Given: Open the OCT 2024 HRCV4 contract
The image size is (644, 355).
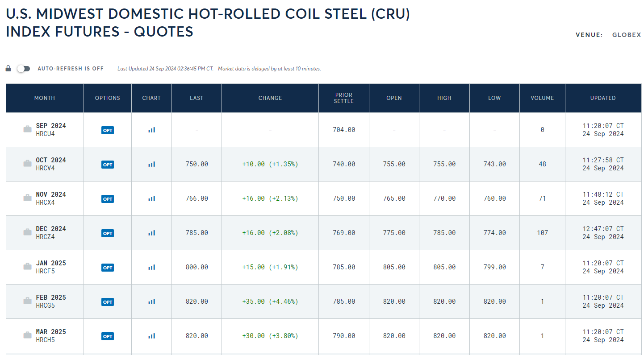Looking at the screenshot, I should point(51,164).
